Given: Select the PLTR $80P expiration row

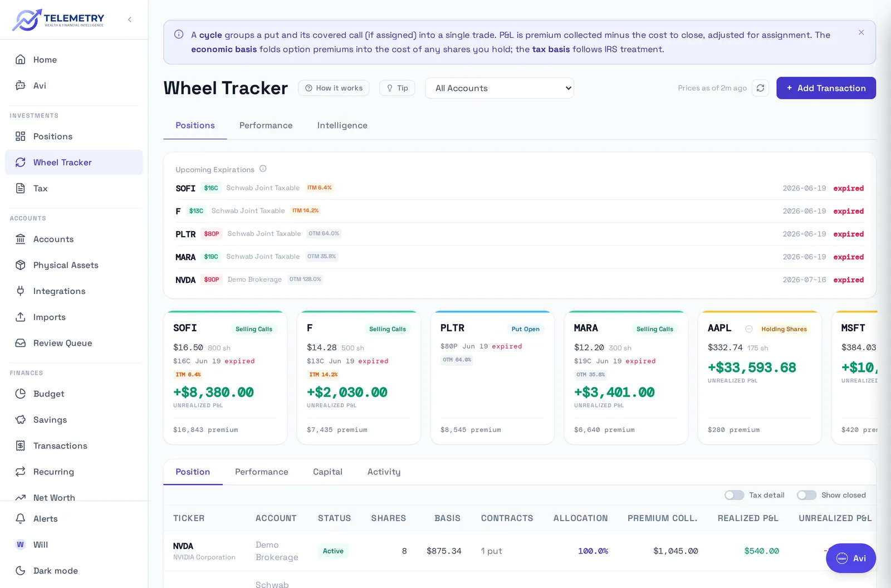Looking at the screenshot, I should [520, 234].
